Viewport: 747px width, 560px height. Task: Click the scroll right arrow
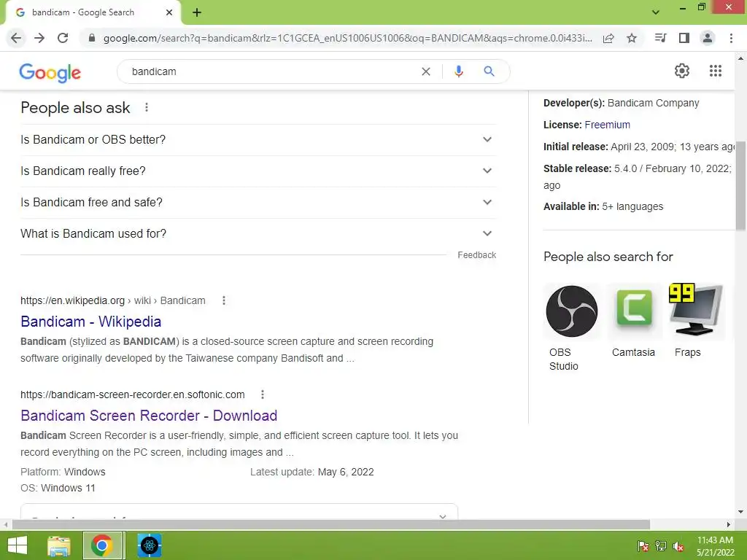728,524
